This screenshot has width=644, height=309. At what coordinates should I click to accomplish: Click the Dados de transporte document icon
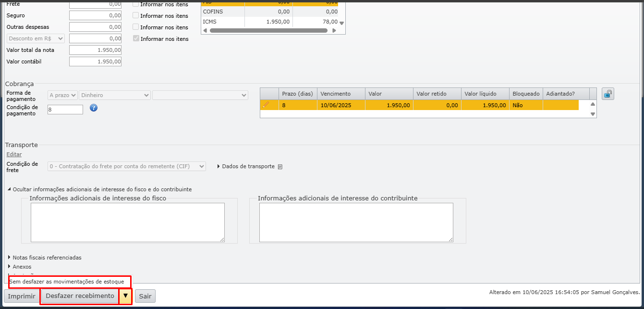click(280, 167)
